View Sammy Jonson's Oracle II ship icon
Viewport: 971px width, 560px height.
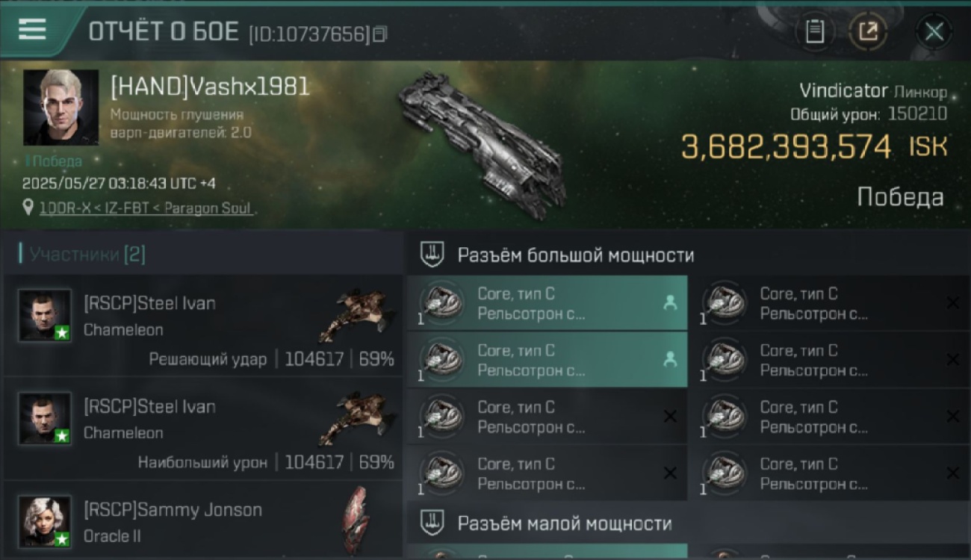(356, 520)
